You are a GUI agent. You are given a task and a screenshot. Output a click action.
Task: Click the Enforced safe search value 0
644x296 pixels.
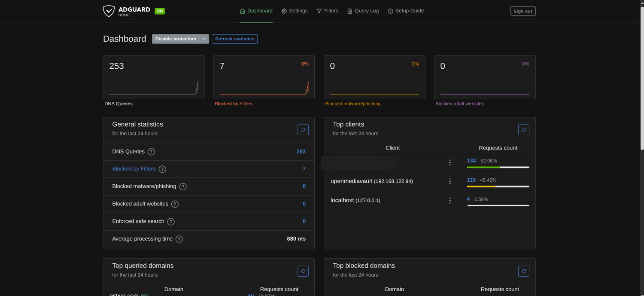[304, 221]
